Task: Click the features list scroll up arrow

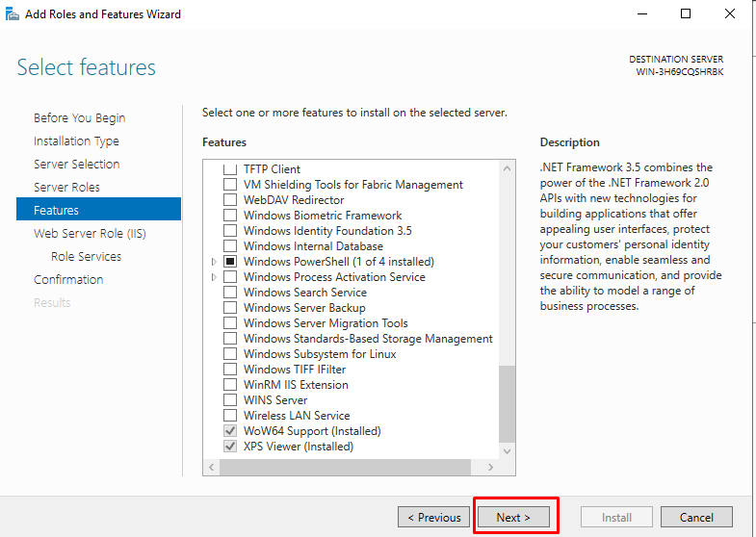Action: point(507,168)
